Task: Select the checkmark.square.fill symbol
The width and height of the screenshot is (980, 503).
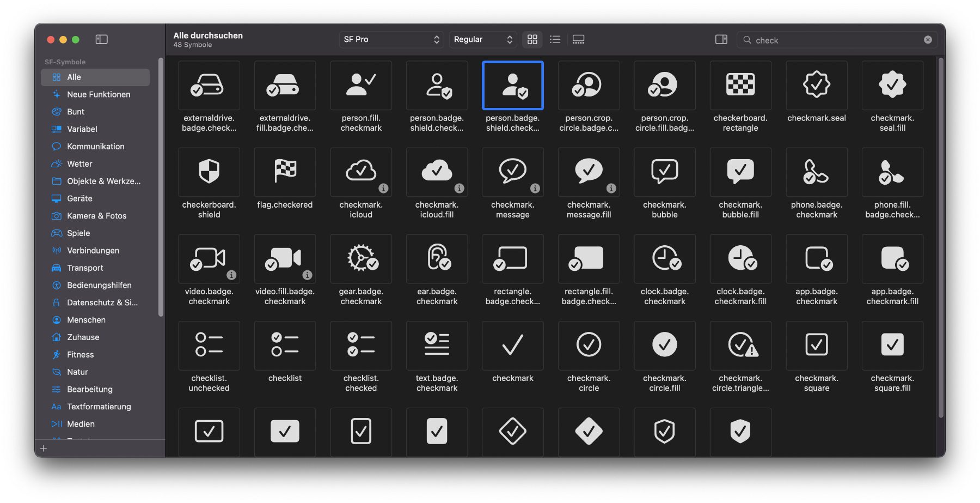Action: pos(892,346)
